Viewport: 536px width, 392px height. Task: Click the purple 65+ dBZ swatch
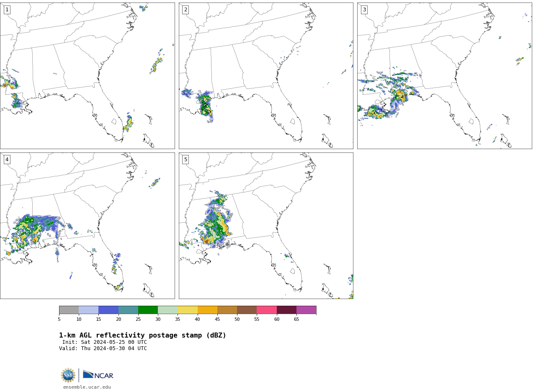pos(306,310)
